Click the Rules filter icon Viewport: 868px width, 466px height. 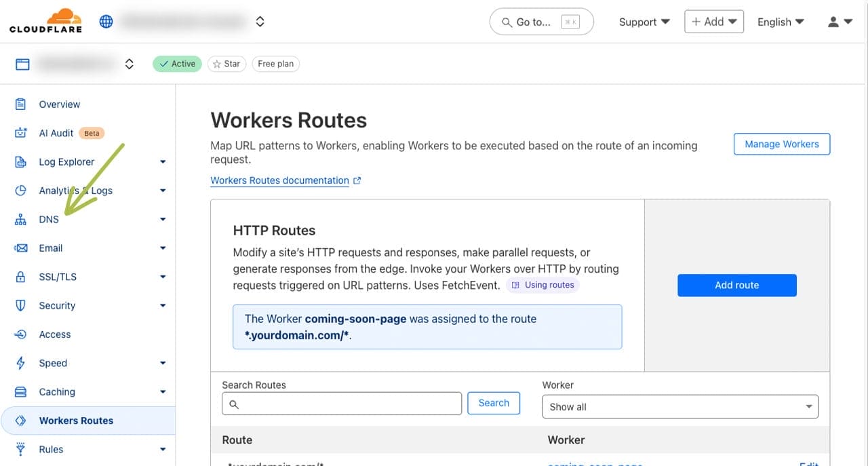(x=20, y=449)
